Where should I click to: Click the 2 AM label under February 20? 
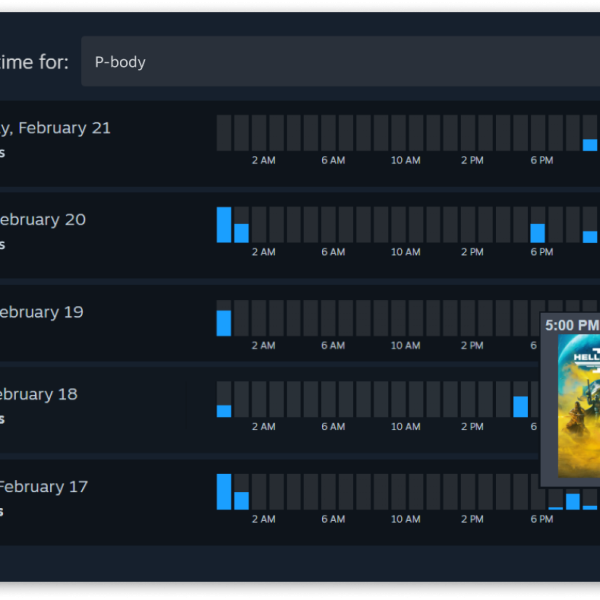point(264,252)
